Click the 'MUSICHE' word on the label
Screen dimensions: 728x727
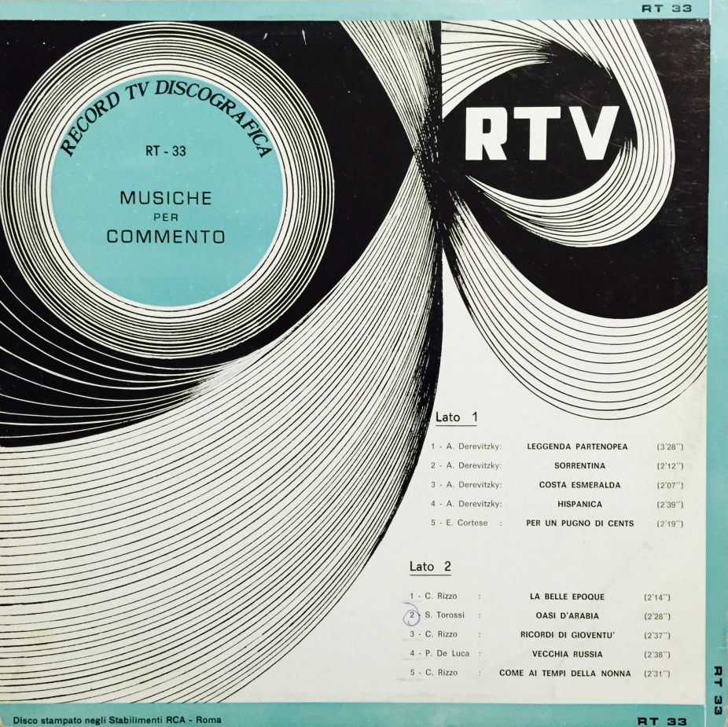click(166, 198)
